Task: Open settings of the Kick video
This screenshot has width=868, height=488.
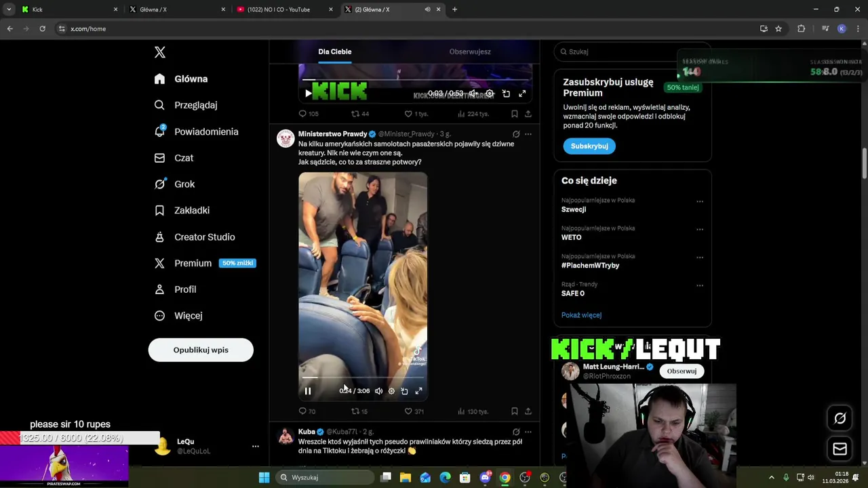Action: click(490, 94)
